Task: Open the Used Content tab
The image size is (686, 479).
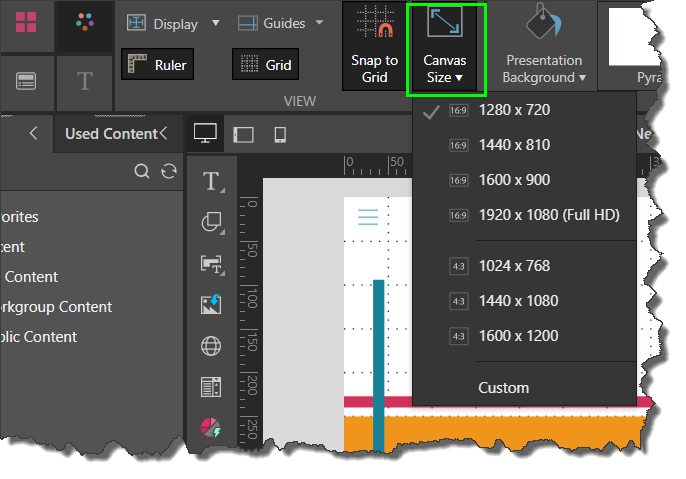Action: 111,134
